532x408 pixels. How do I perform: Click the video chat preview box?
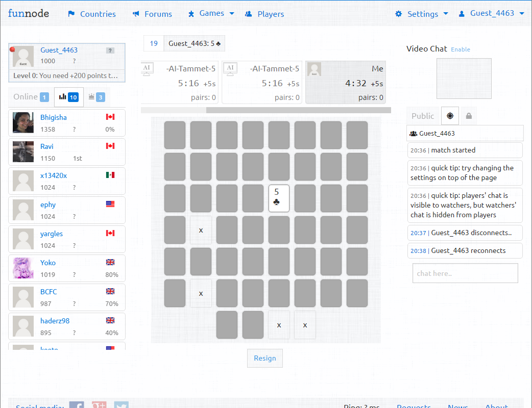tap(464, 79)
